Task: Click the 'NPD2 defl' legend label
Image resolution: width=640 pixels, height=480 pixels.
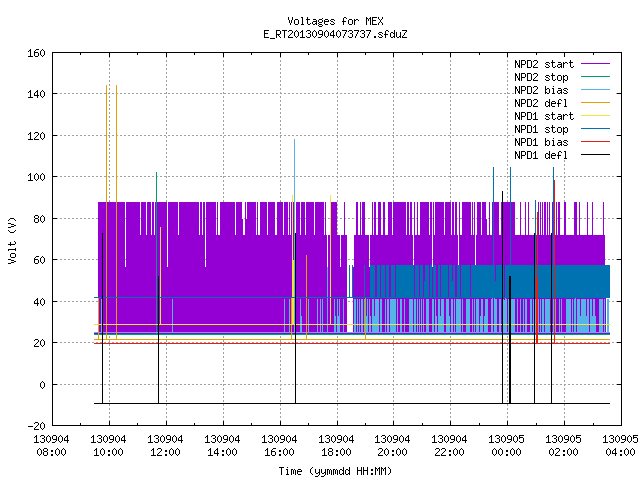Action: pos(541,103)
